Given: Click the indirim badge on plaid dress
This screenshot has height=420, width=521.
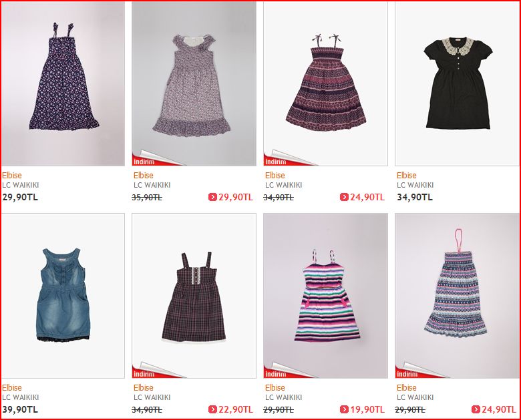Looking at the screenshot, I should [x=144, y=374].
